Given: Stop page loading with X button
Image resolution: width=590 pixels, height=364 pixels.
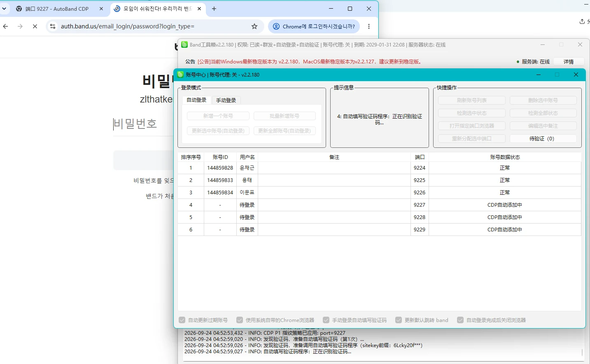Looking at the screenshot, I should (35, 26).
